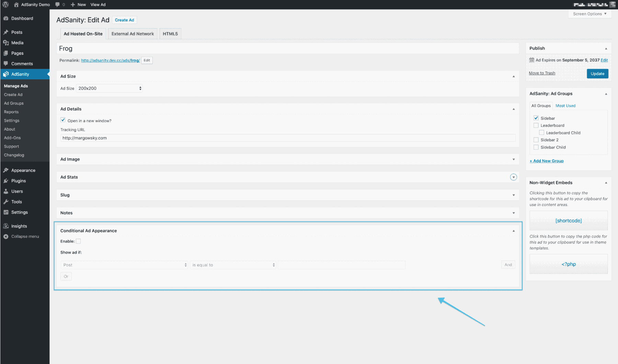Switch to the Most Used groups tab
This screenshot has width=618, height=364.
565,105
